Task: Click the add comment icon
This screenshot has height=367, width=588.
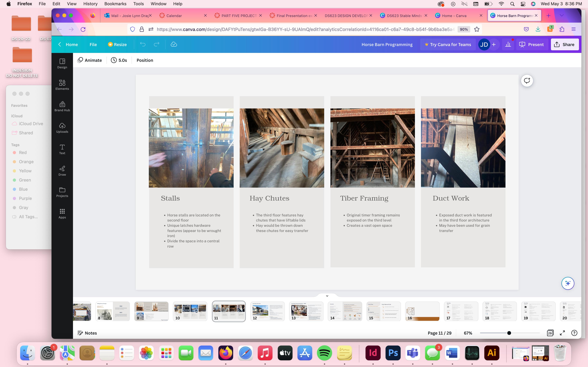Action: (x=527, y=81)
